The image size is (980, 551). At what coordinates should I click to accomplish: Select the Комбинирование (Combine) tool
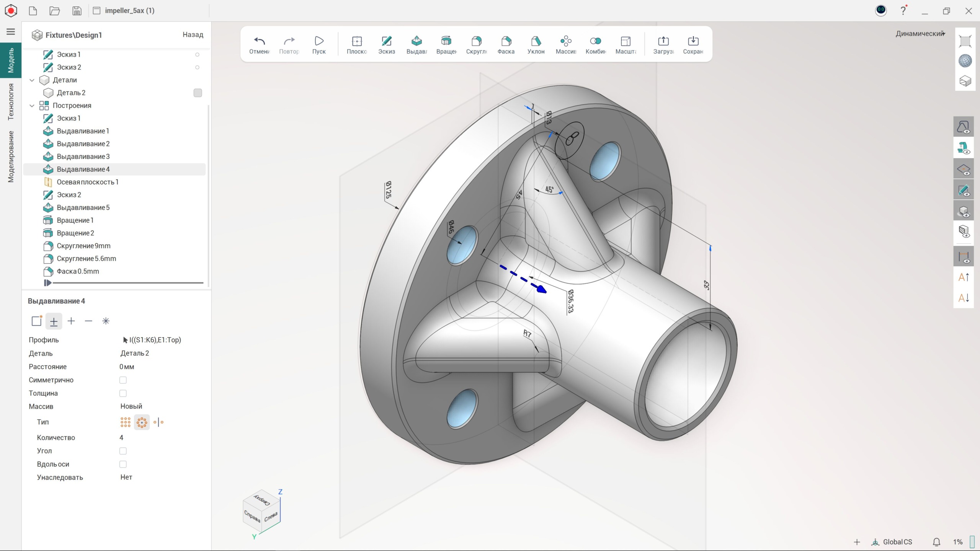coord(596,41)
